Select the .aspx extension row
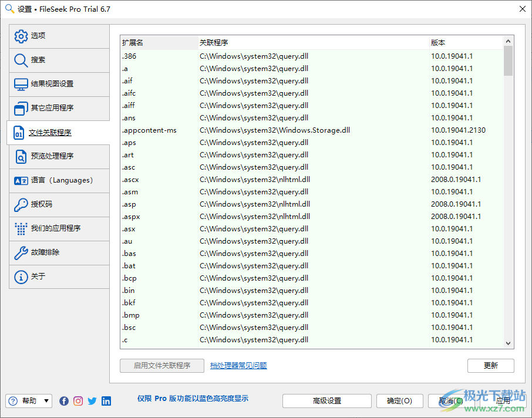Screen dimensions: 532x418 tap(311, 217)
